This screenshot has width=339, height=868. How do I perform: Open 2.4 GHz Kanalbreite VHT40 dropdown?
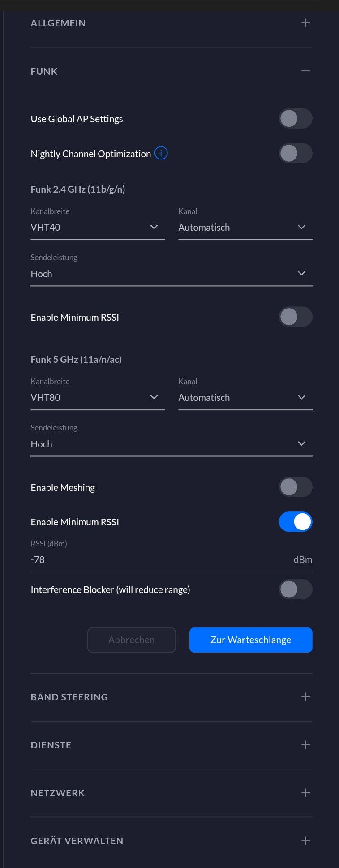coord(97,228)
